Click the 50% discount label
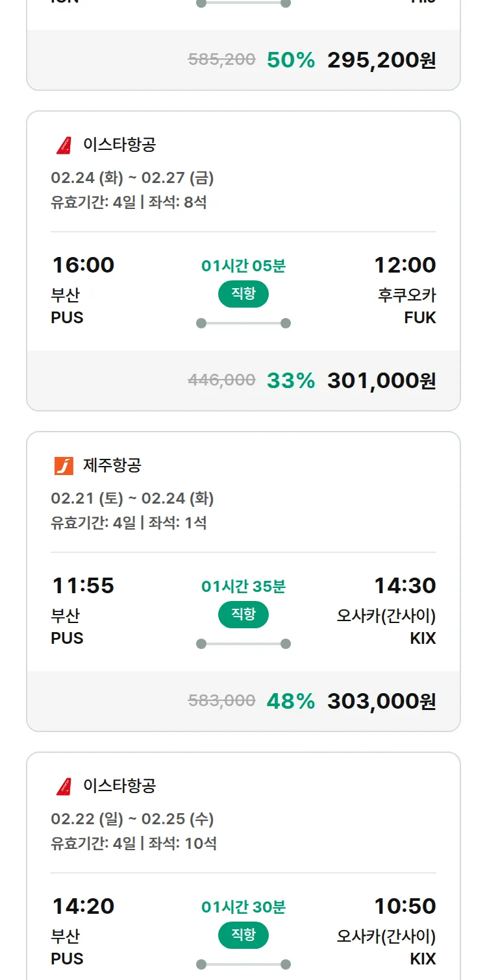This screenshot has height=980, width=487. [290, 60]
